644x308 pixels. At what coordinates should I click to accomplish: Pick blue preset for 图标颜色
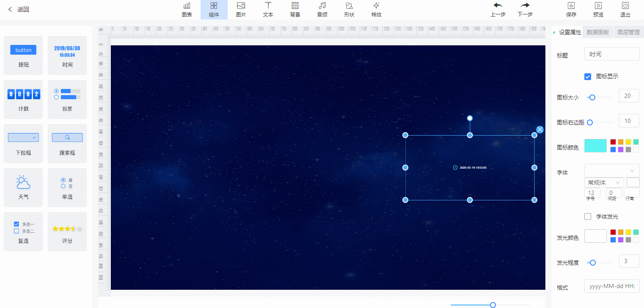(613, 150)
